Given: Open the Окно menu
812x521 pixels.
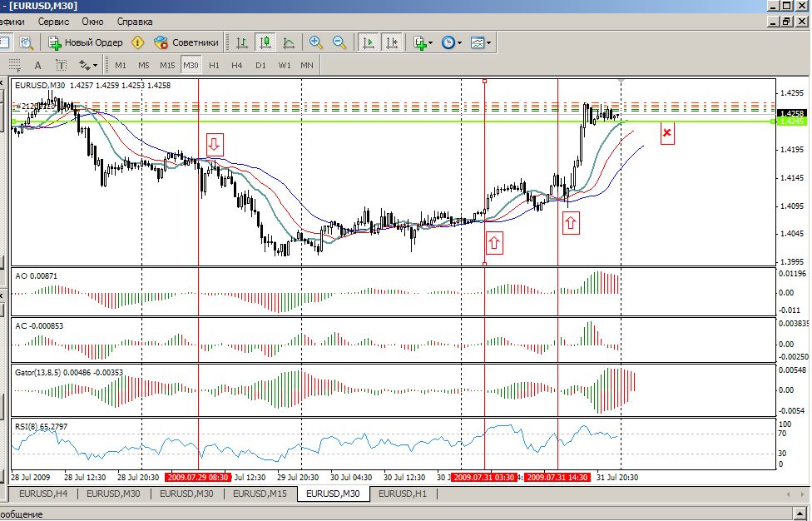Looking at the screenshot, I should [92, 22].
